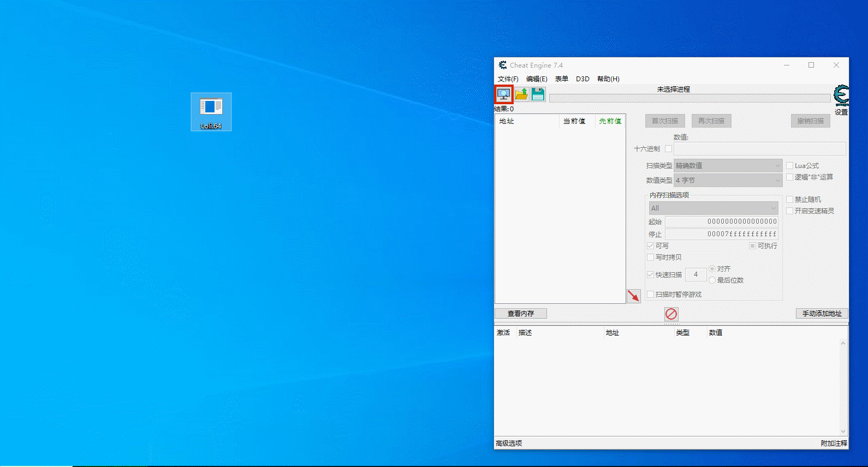Enable 开启变速精灵 checkbox
Screen dimensions: 868x467
[x=789, y=211]
